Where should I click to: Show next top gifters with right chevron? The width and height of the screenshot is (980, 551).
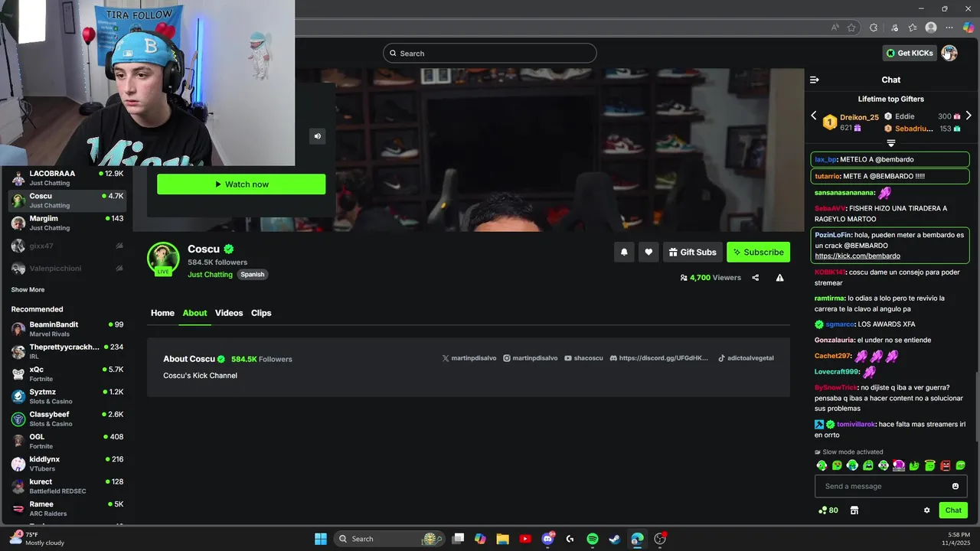click(969, 116)
